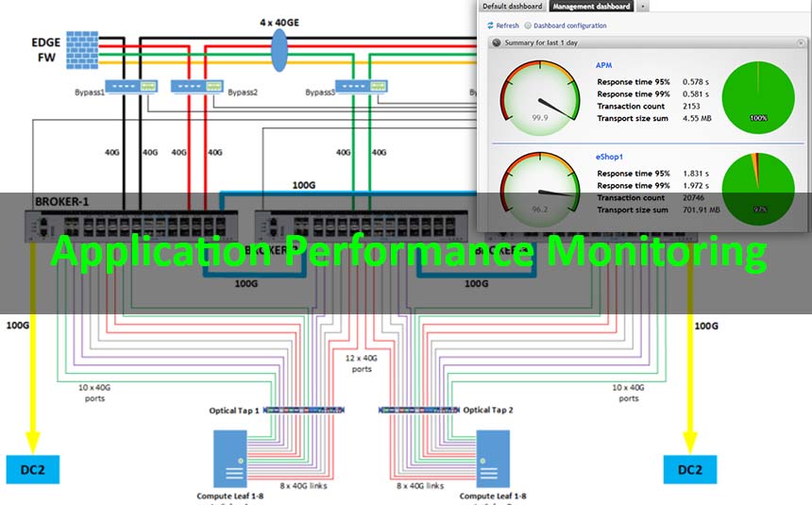
Task: Click the APM gauge showing 99.9
Action: coord(540,98)
